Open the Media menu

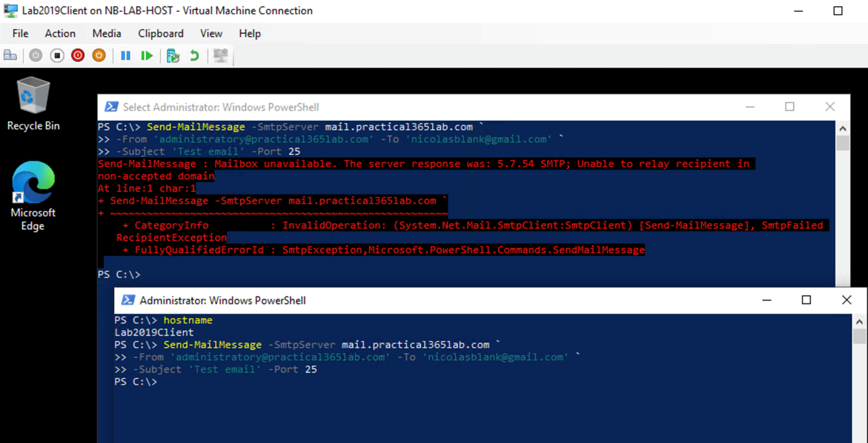(107, 33)
